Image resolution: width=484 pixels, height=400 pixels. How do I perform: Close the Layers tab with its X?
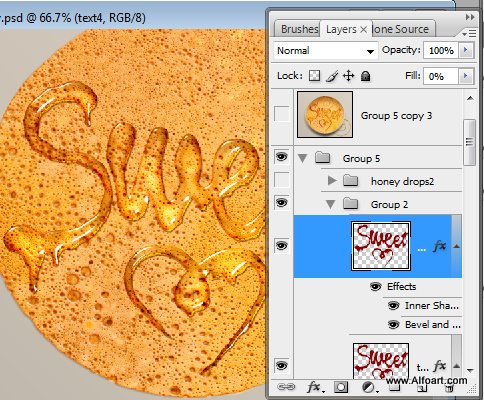(364, 30)
